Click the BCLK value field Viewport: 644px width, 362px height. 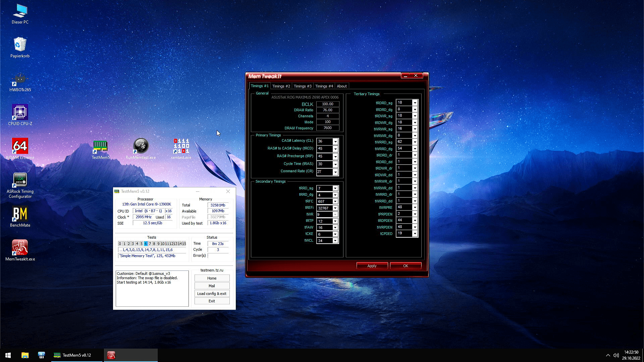(327, 104)
